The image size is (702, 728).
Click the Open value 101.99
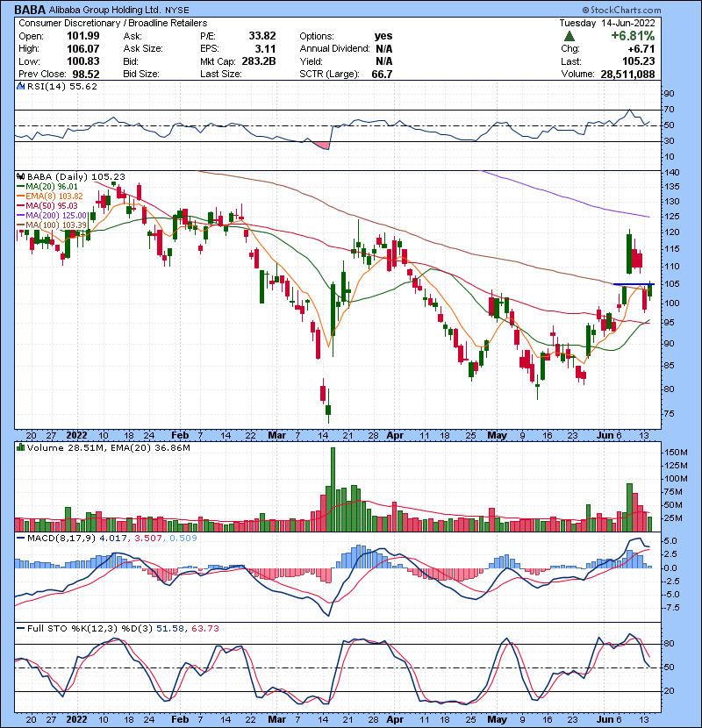(83, 36)
